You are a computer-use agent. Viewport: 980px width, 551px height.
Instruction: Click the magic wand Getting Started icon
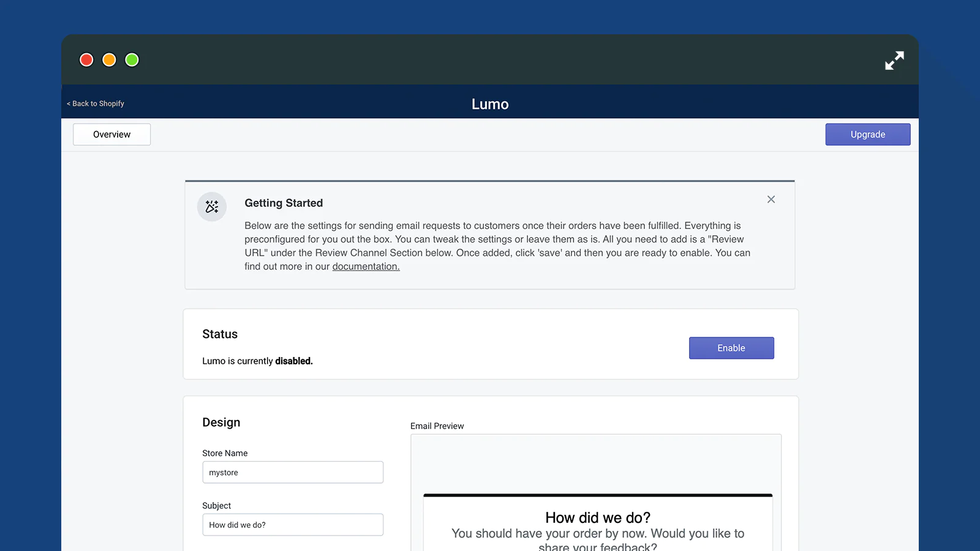pos(212,207)
